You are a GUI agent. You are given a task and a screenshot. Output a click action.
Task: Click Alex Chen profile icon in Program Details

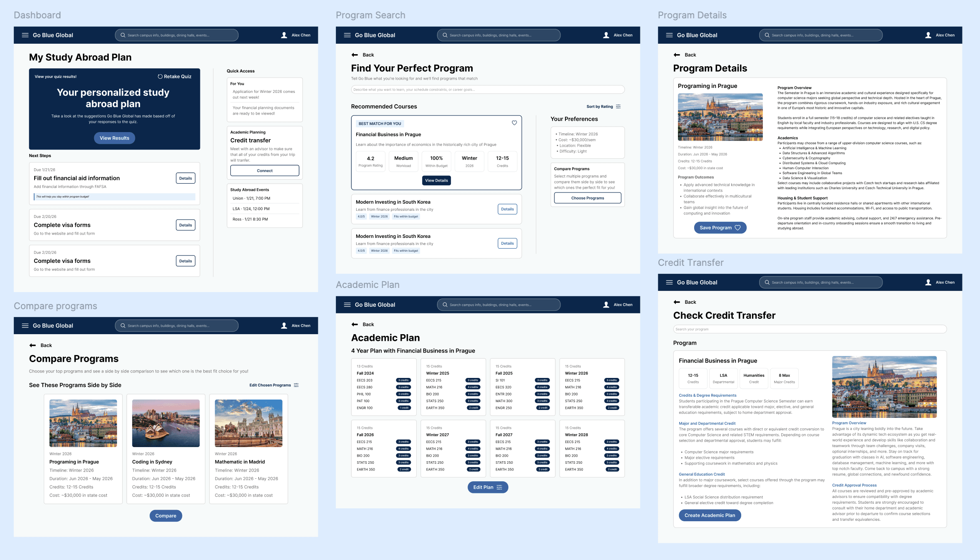click(x=928, y=35)
